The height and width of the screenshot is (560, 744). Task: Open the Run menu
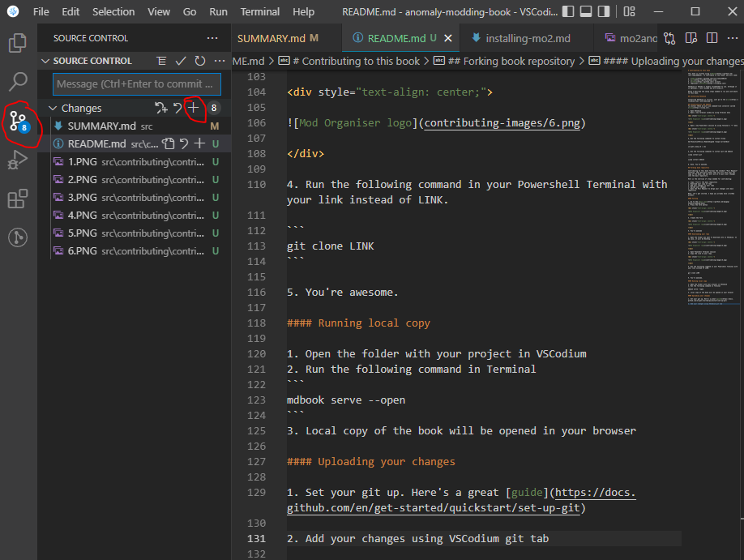(x=218, y=11)
